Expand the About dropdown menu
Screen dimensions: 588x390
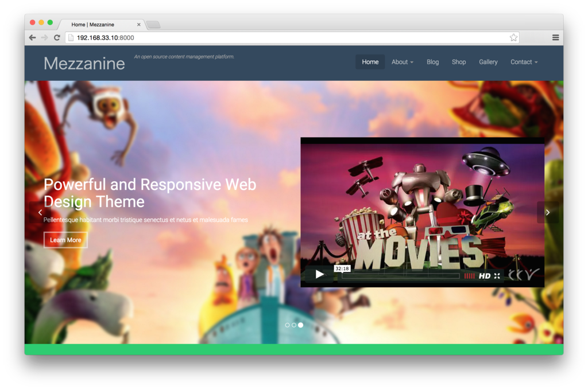point(403,62)
